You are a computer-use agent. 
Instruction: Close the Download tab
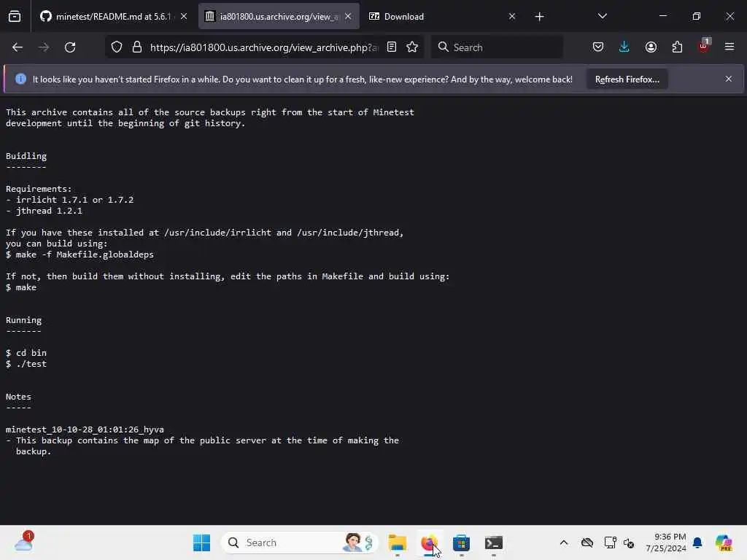tap(512, 17)
